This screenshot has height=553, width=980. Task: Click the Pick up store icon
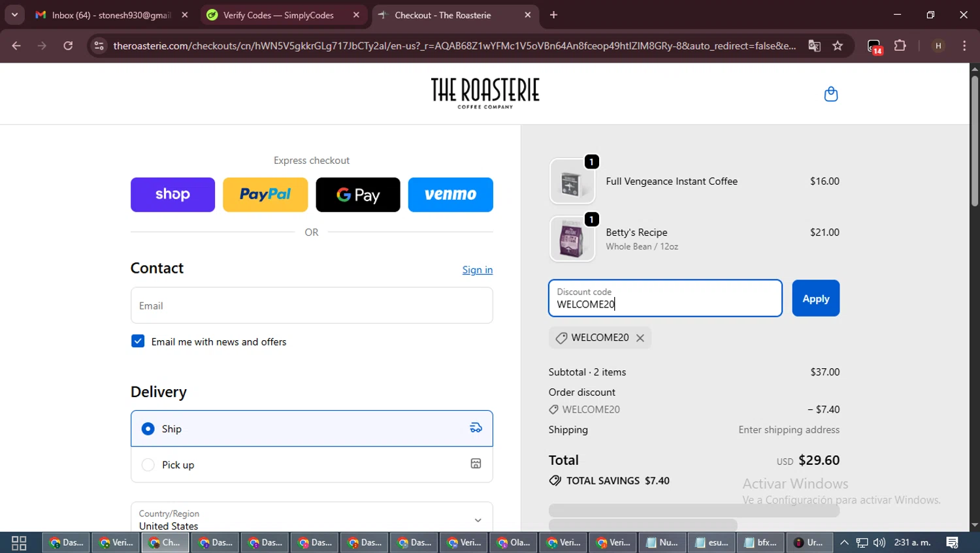tap(476, 464)
